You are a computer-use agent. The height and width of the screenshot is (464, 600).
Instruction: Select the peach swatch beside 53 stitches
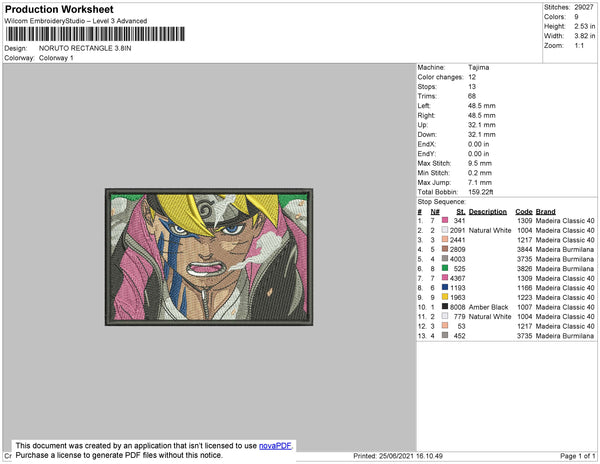pos(445,326)
